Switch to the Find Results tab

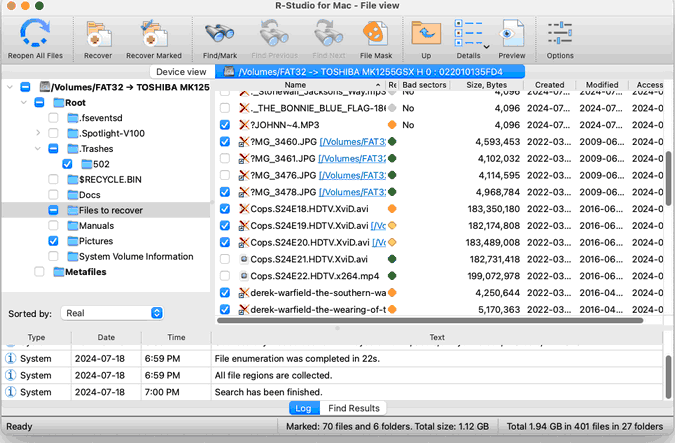pos(354,408)
